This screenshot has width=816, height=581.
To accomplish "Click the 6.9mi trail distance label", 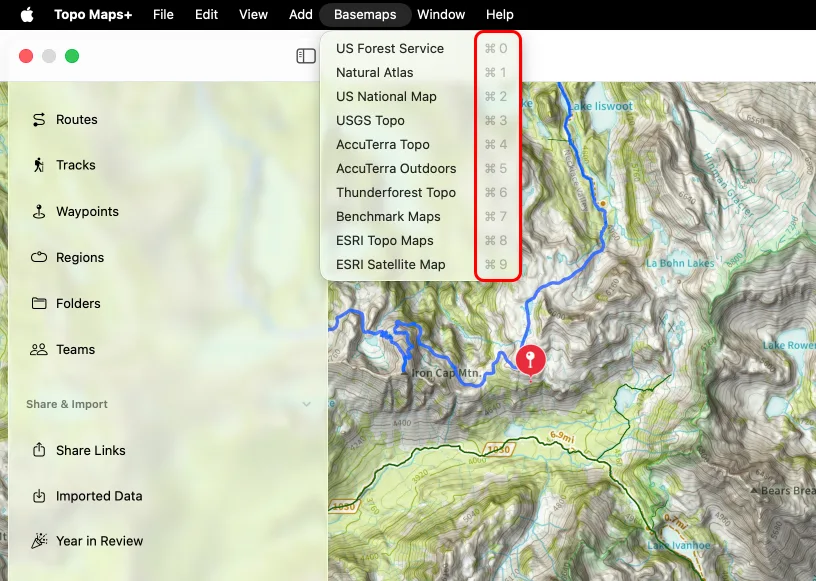I will (562, 437).
